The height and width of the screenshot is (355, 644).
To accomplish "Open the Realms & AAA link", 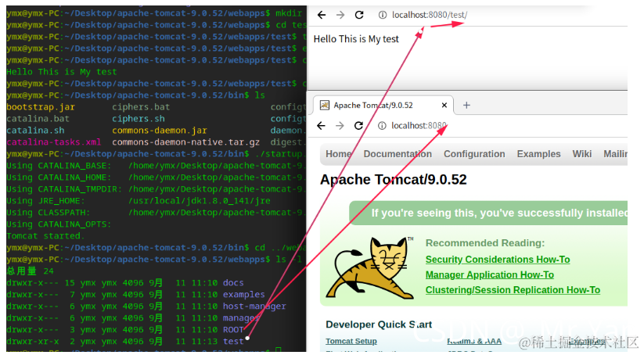I will tap(474, 341).
